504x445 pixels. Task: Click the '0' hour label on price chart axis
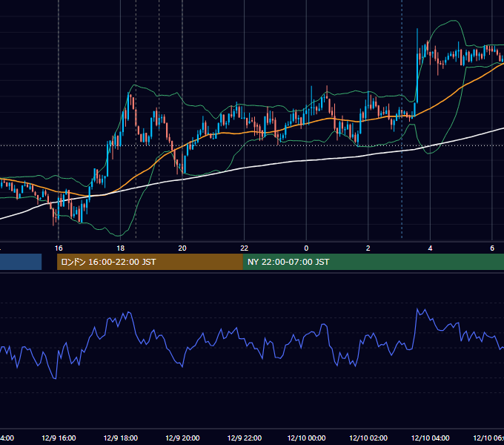306,248
